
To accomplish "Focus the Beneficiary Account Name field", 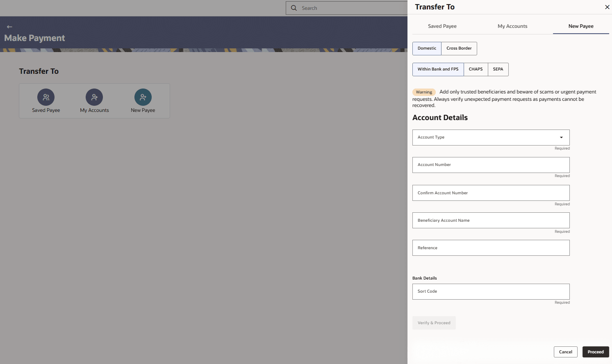I will pos(491,220).
